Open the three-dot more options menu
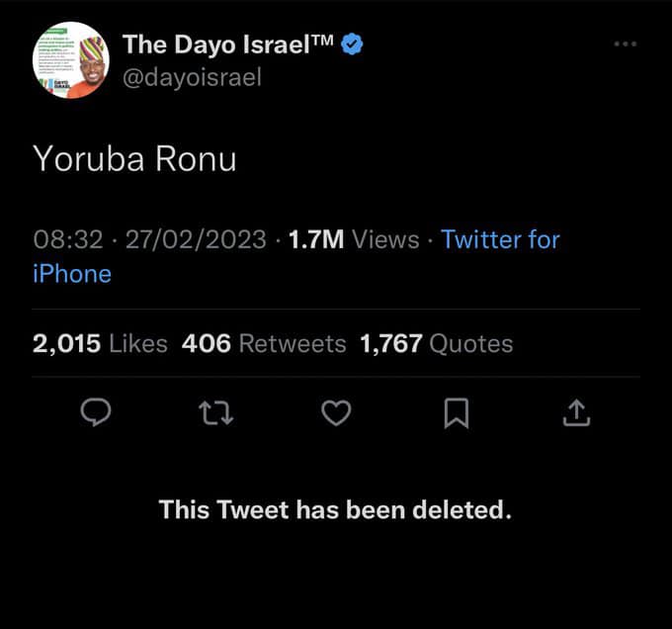The image size is (672, 629). (x=625, y=45)
